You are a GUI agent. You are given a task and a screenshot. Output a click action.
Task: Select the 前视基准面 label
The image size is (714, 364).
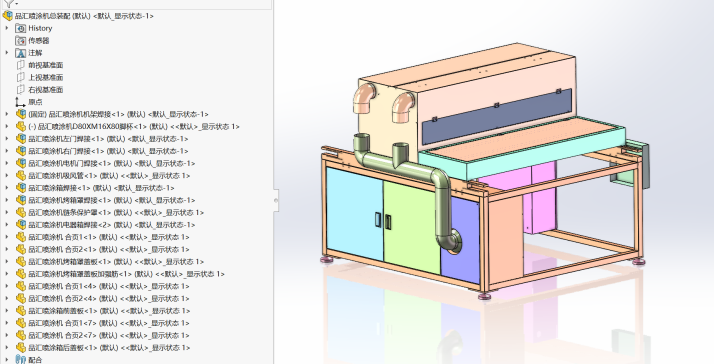click(x=46, y=65)
